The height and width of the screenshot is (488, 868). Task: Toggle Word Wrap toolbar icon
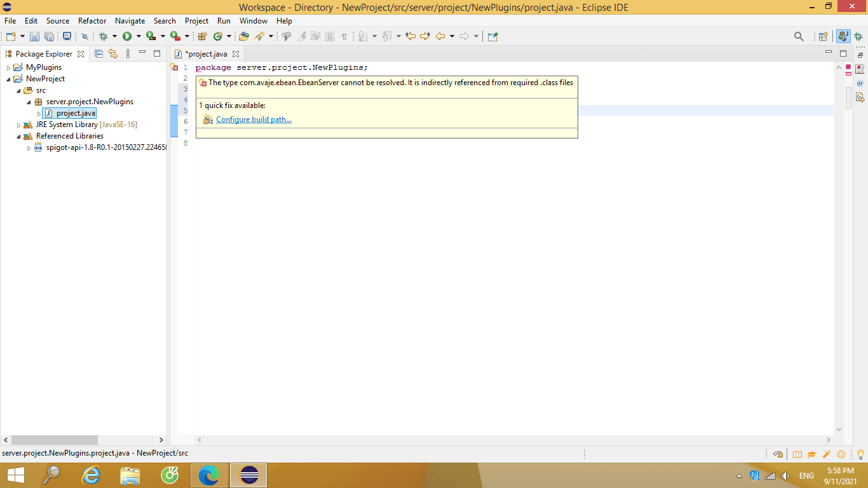(315, 36)
